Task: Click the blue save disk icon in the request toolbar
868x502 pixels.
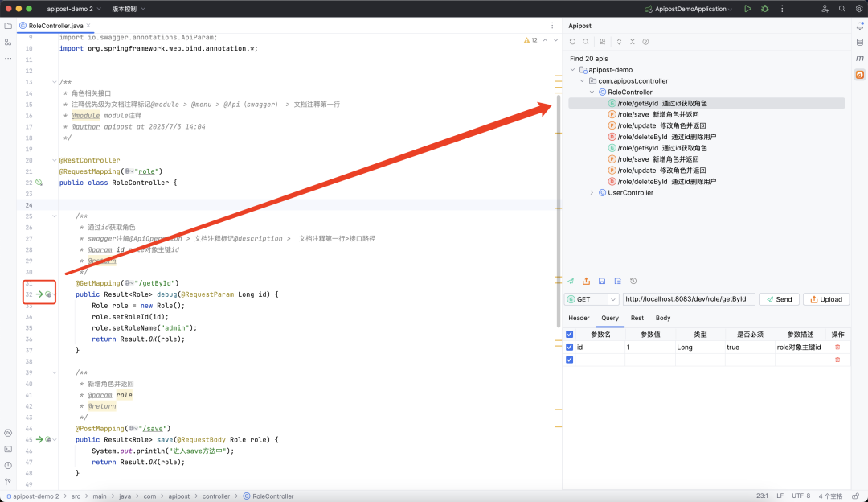Action: [x=602, y=281]
